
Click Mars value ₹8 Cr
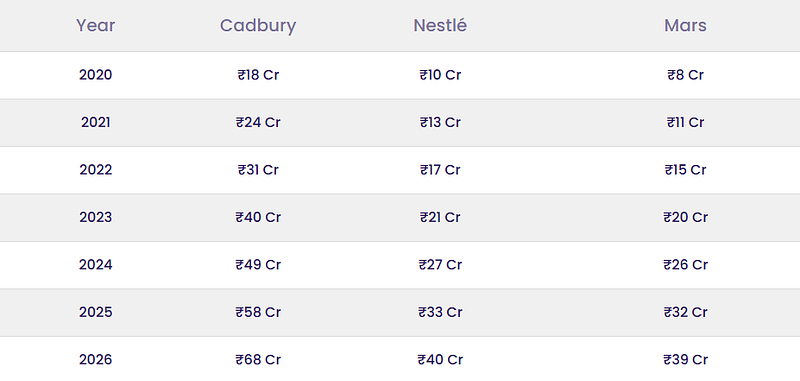(x=685, y=75)
